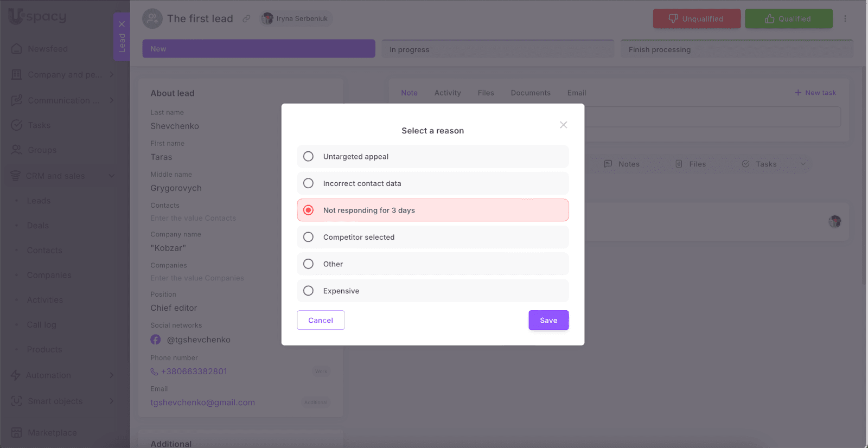Open Marketplace in the sidebar
The height and width of the screenshot is (448, 868).
[x=52, y=432]
